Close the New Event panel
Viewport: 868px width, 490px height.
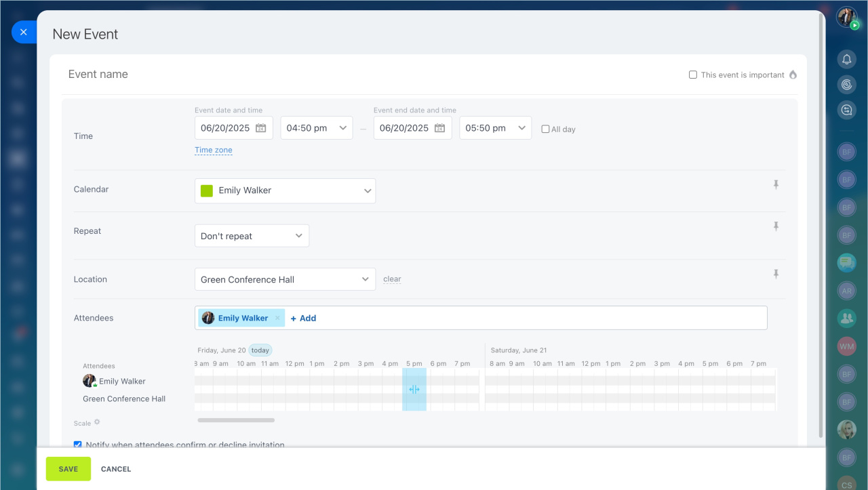point(24,32)
